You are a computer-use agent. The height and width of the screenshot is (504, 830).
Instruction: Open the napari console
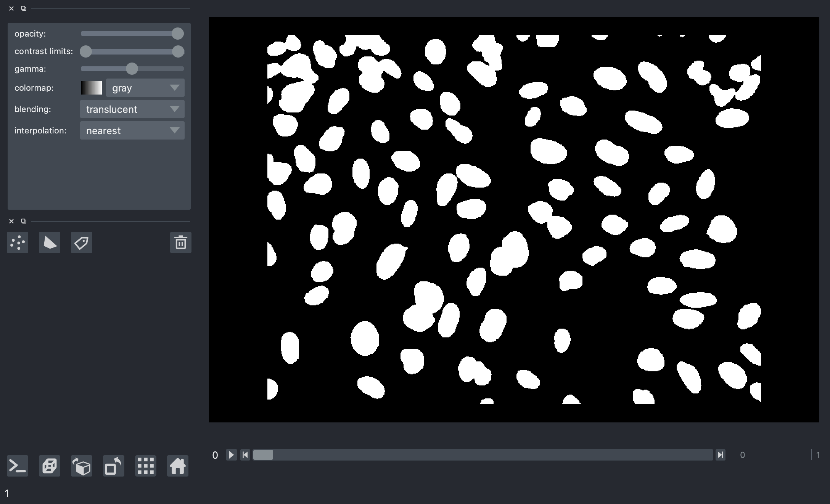(18, 466)
